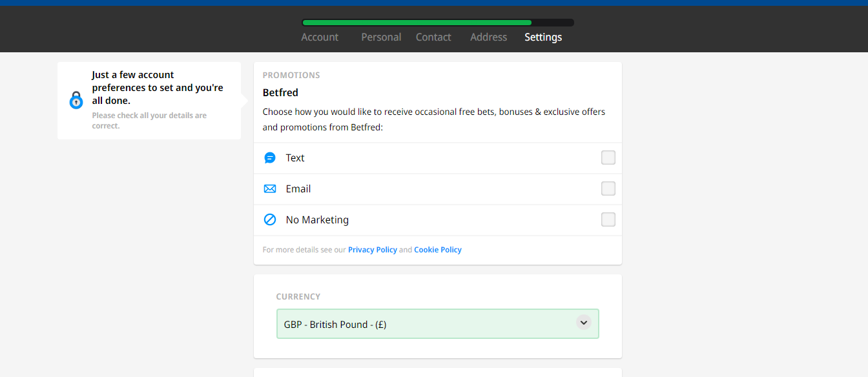
Task: Click the PROMOTIONS section heading
Action: (291, 76)
